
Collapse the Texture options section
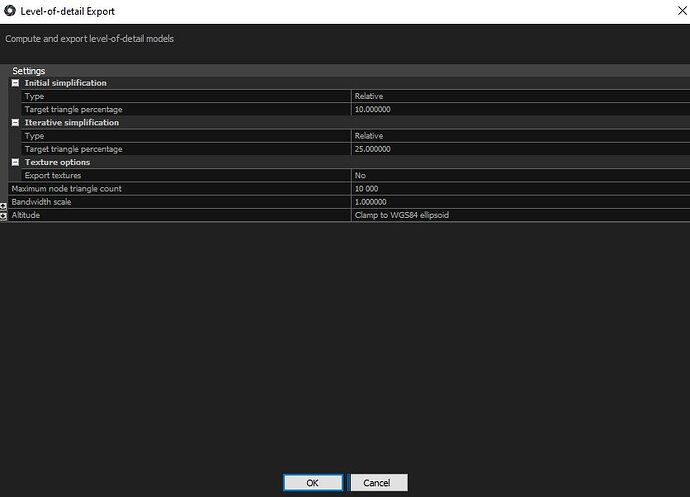tap(15, 162)
